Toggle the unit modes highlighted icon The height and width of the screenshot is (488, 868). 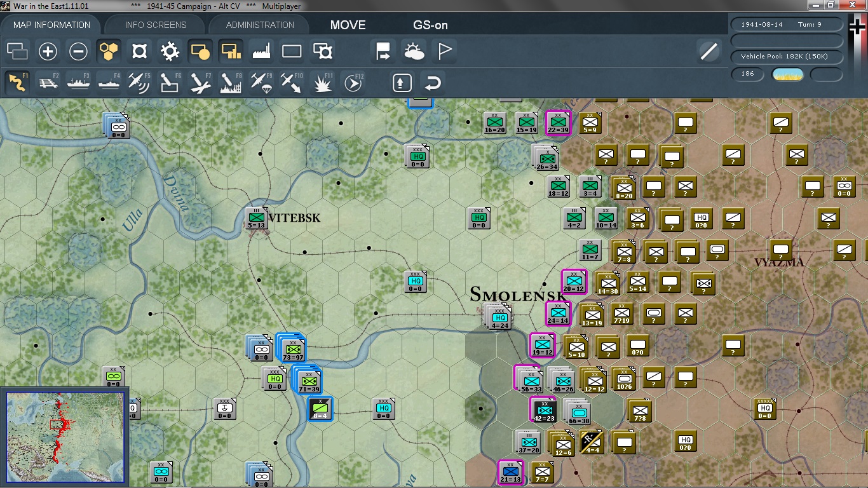pyautogui.click(x=200, y=51)
